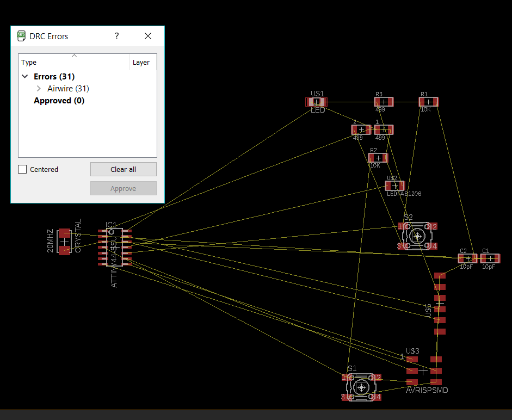Select resistor R2 10K on the board
This screenshot has height=420, width=512.
[x=378, y=158]
